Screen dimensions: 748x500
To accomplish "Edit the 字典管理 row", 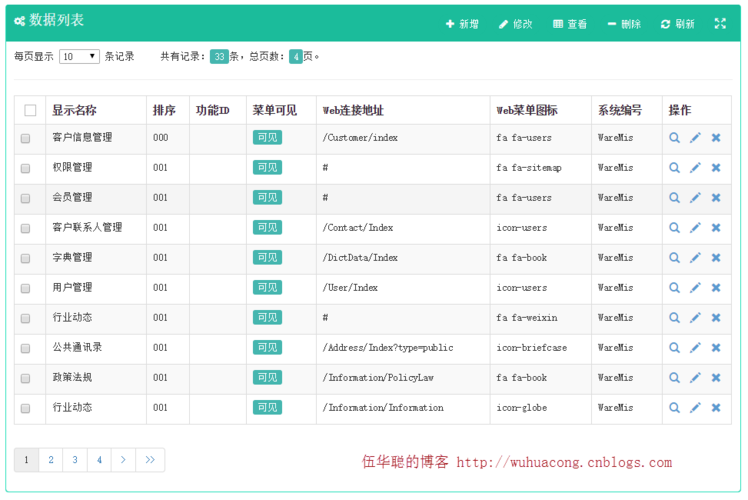I will pos(695,258).
